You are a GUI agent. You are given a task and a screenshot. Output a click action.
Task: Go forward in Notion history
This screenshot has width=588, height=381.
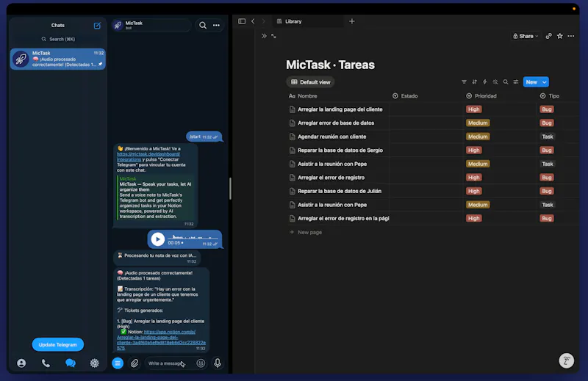[264, 21]
